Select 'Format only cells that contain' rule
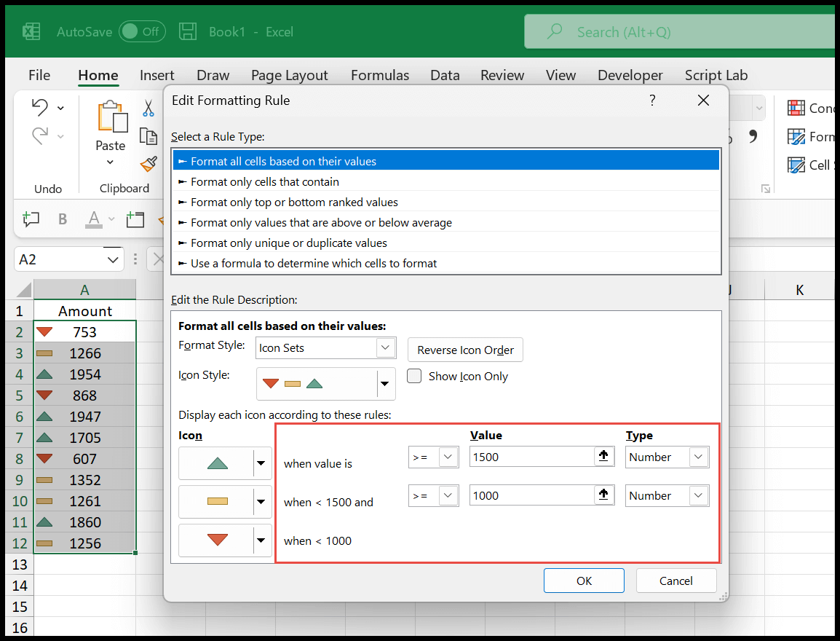Image resolution: width=840 pixels, height=641 pixels. pos(445,181)
